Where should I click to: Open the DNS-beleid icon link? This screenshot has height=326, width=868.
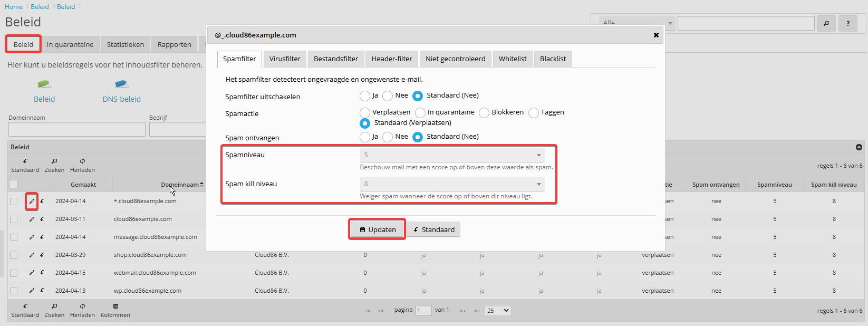[121, 91]
